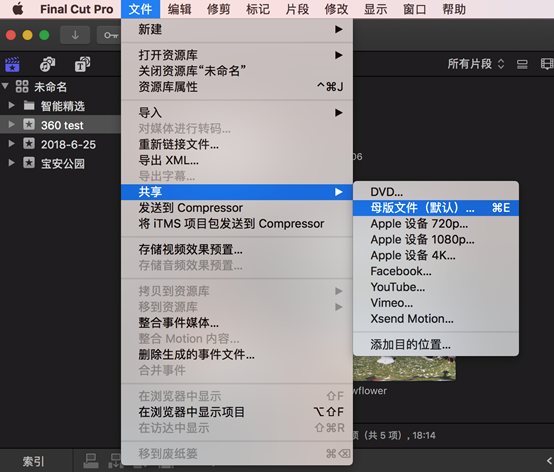Click the 智能精选 folder icon
Screen dimensions: 554x472
[29, 105]
